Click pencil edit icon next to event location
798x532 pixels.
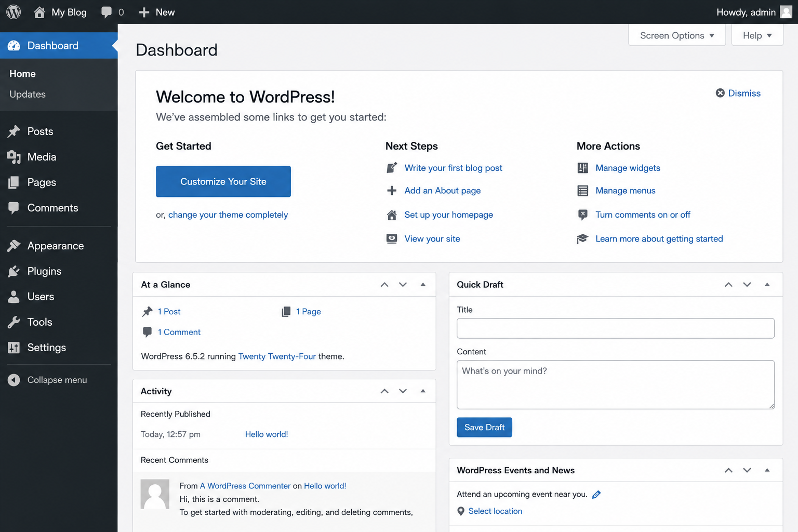(596, 495)
